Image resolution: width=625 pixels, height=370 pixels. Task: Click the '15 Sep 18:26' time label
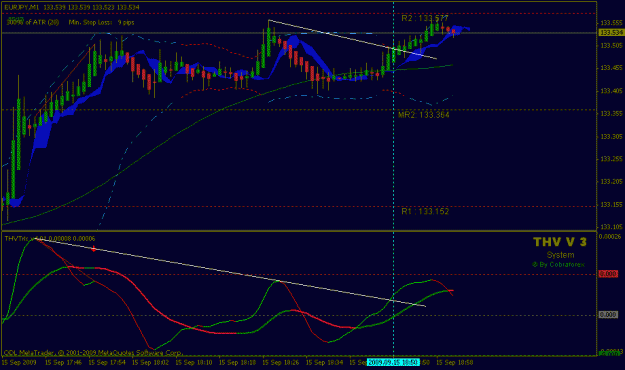(x=281, y=362)
